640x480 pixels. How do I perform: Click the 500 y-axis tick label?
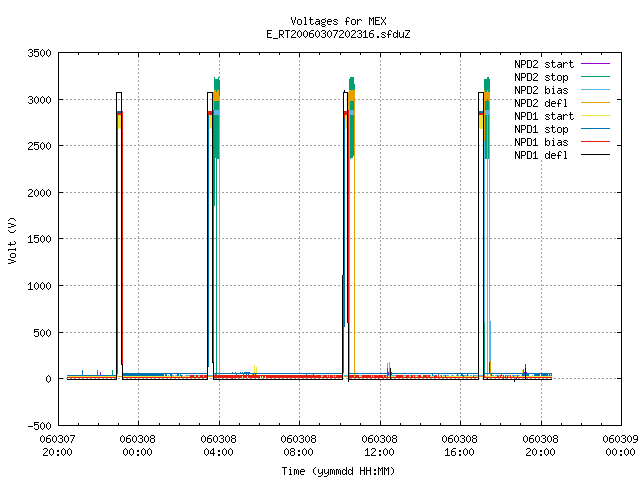tap(42, 333)
